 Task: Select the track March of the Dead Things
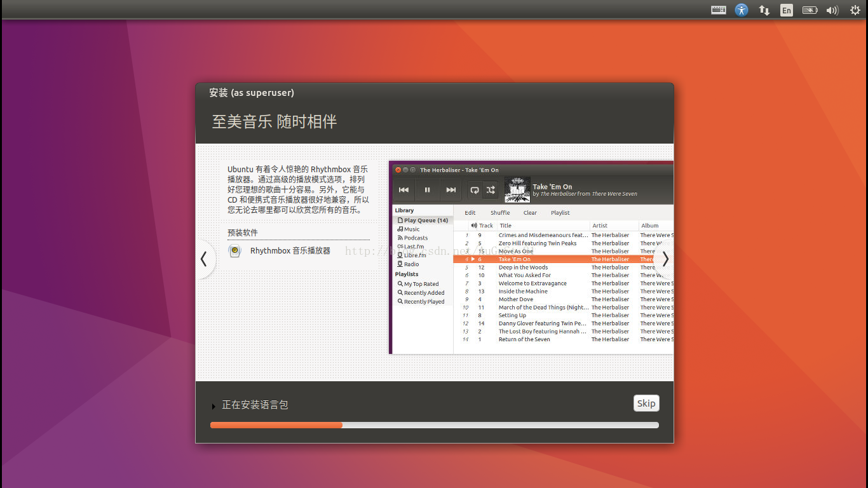pyautogui.click(x=563, y=308)
